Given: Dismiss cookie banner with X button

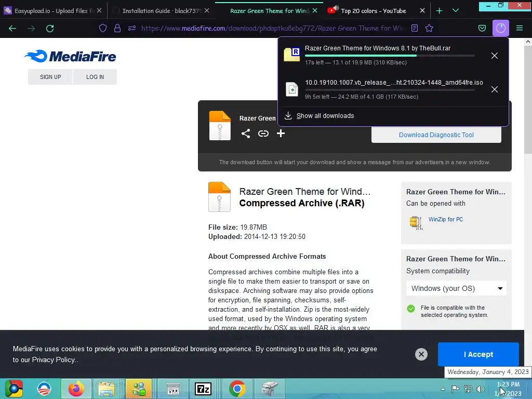Looking at the screenshot, I should (x=421, y=354).
